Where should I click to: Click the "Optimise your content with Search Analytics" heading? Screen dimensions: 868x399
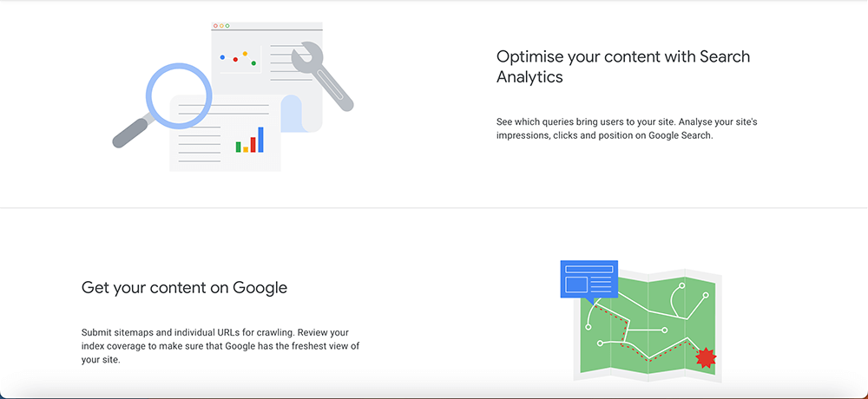(x=622, y=67)
